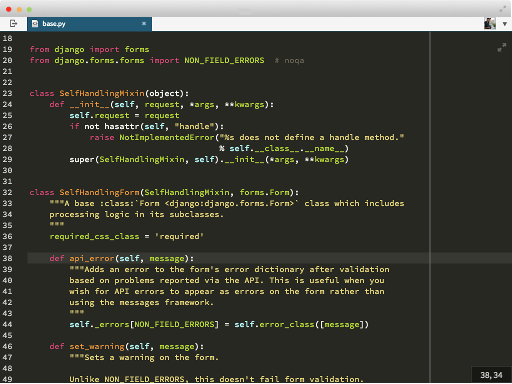The height and width of the screenshot is (384, 512).
Task: Click 'error_class' on line 44
Action: point(287,324)
